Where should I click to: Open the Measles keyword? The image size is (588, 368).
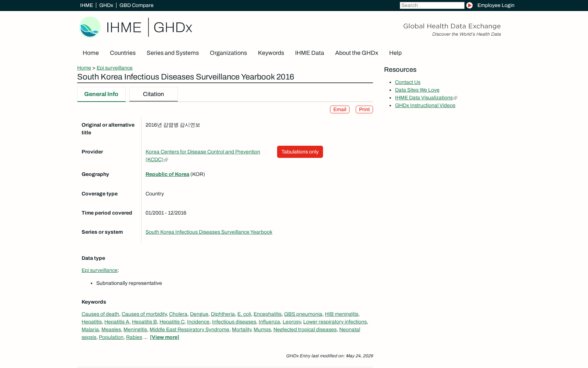(111, 329)
